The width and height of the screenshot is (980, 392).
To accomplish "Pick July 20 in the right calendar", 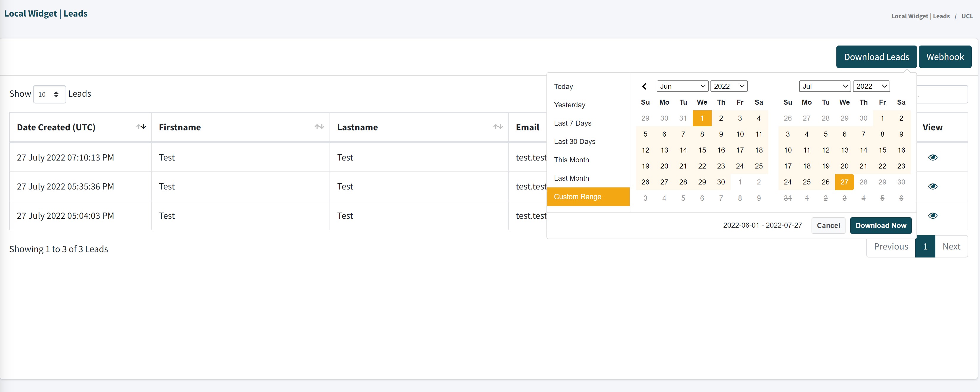I will tap(844, 166).
